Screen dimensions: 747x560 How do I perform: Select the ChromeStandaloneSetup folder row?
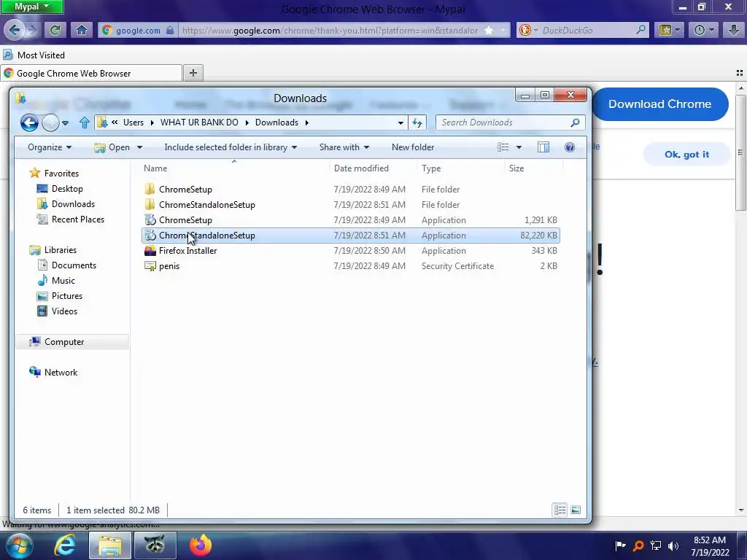pos(351,205)
